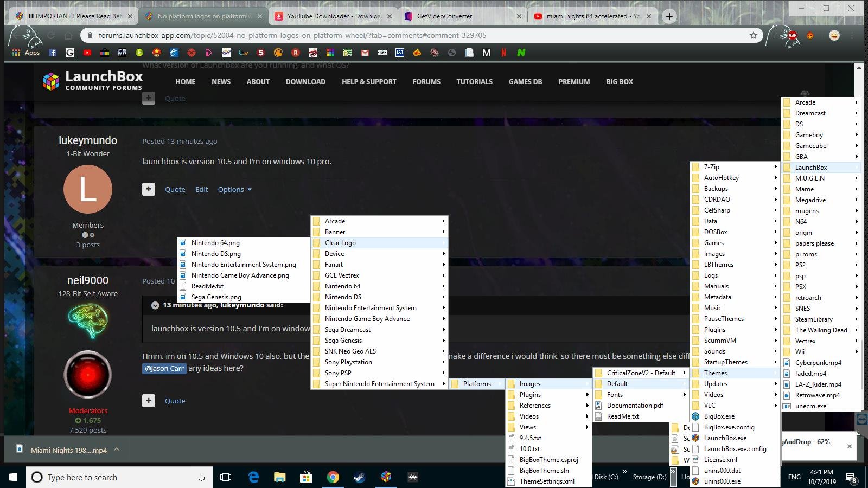Open the Apps shortcut in bookmarks bar

pos(26,53)
